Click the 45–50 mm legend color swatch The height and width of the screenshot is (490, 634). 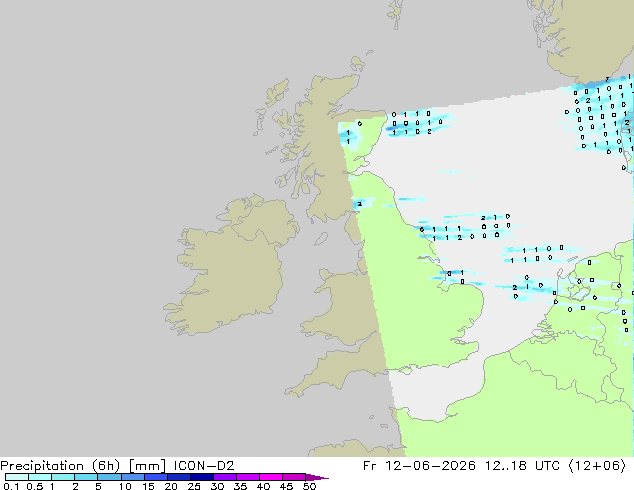pos(294,477)
